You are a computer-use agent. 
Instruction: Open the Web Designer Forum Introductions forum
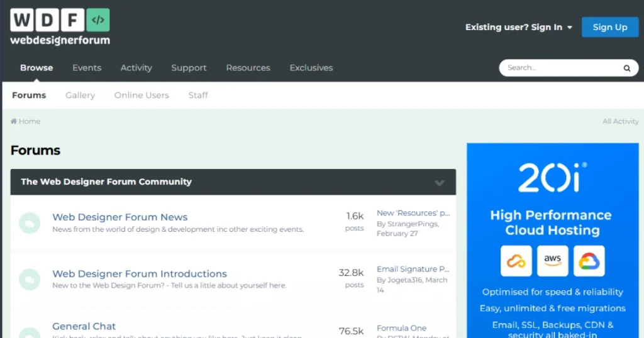[139, 273]
